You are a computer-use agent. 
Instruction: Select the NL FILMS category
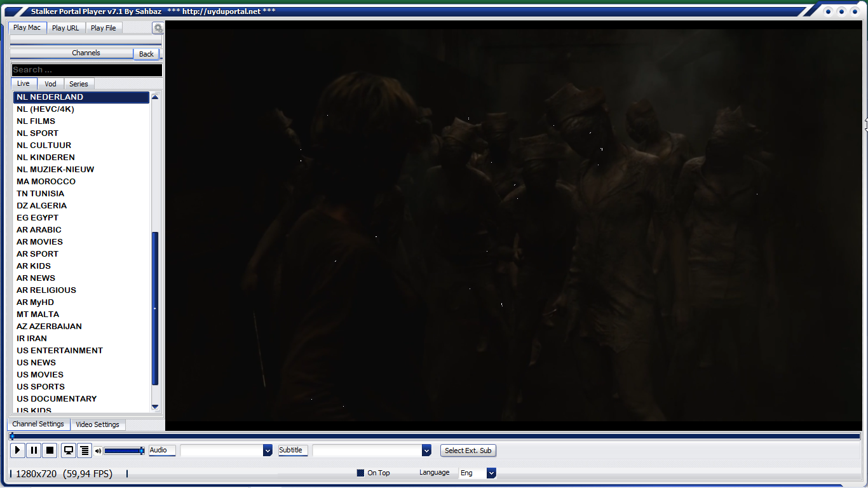81,121
